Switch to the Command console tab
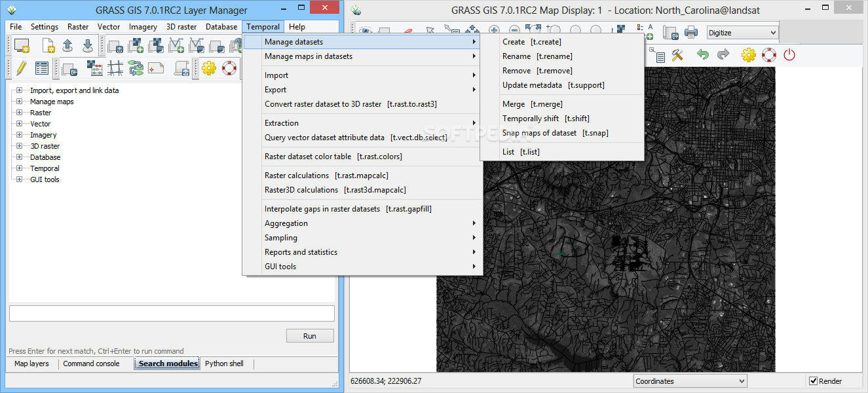 (x=91, y=364)
